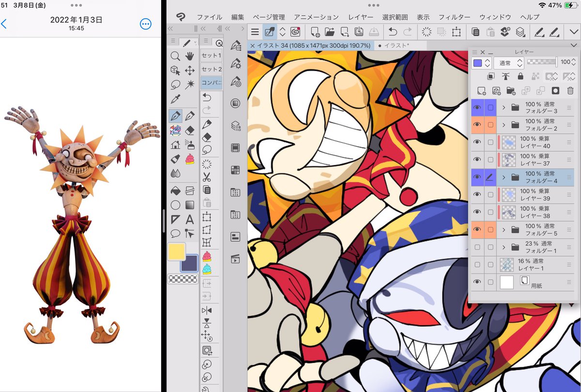The image size is (581, 392).
Task: Show hidden レイヤー 1 via visibility box
Action: (477, 264)
